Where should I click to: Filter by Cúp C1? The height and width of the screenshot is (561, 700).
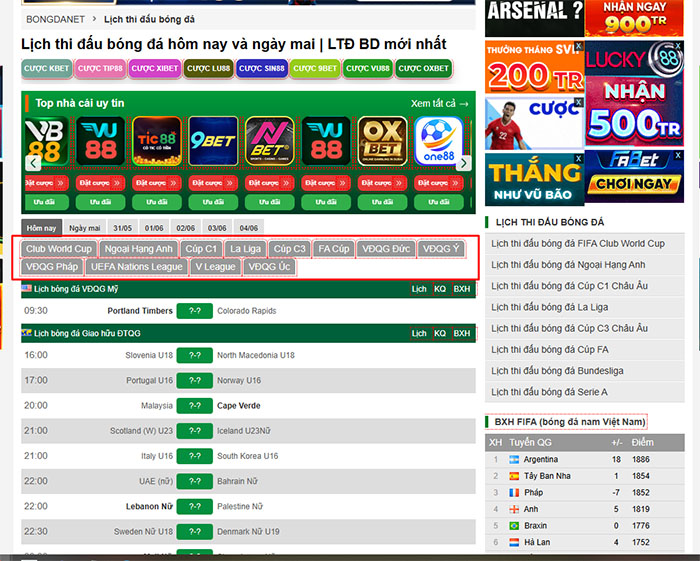[201, 249]
